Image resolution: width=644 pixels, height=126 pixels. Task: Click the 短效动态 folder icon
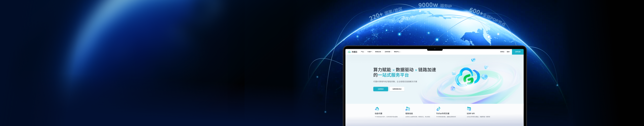[x=408, y=109]
